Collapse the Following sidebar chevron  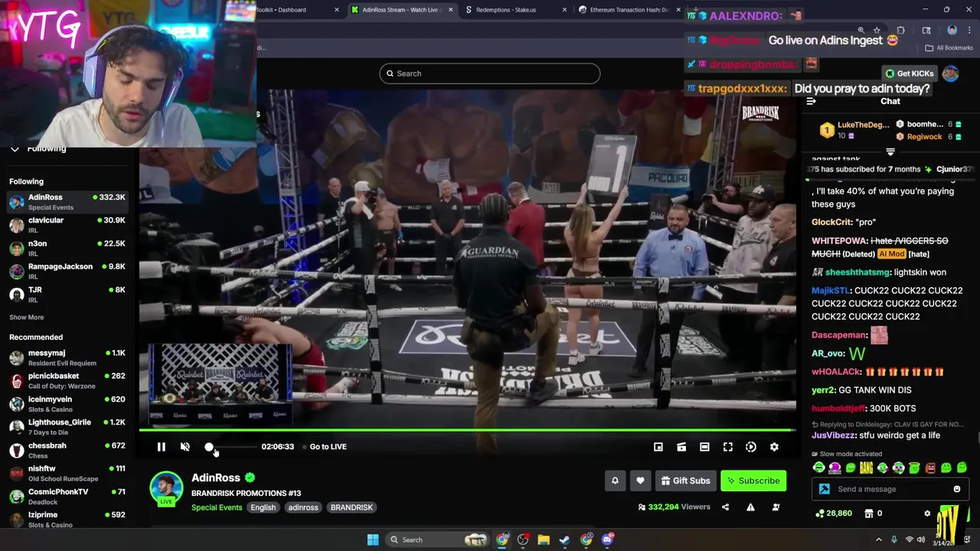pos(15,148)
